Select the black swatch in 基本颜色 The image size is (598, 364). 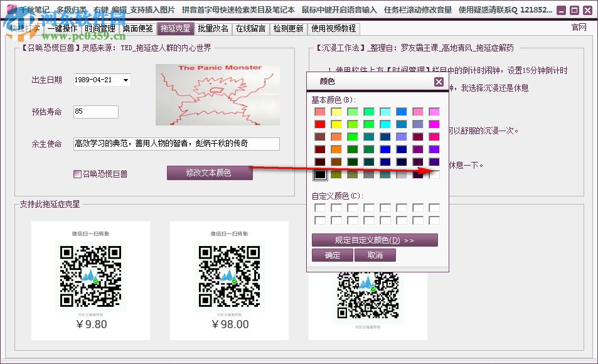point(321,174)
